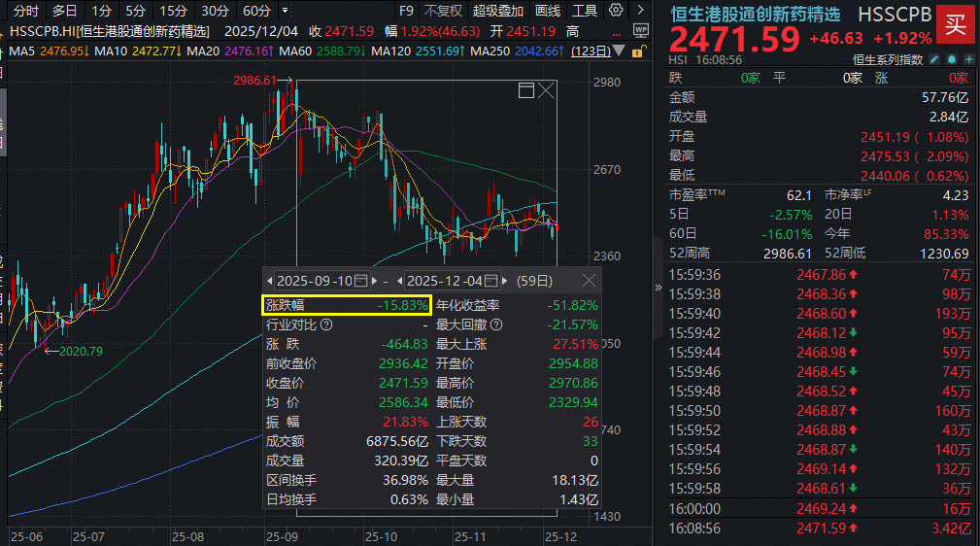This screenshot has width=980, height=546.
Task: Click the 成交额 6875.56亿 row
Action: click(347, 441)
